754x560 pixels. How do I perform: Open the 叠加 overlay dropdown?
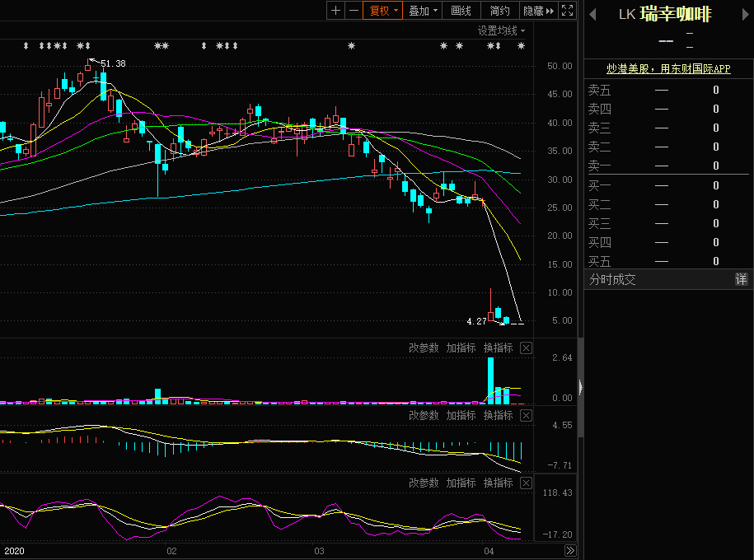(424, 11)
